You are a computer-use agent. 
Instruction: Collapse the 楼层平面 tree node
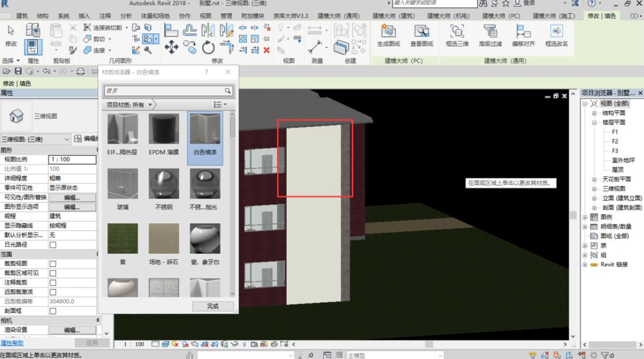pos(594,123)
